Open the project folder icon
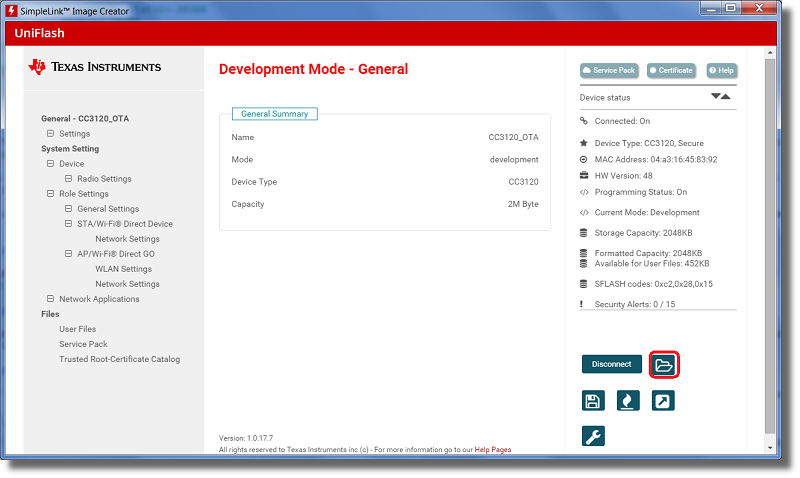The width and height of the screenshot is (800, 478). coord(664,365)
